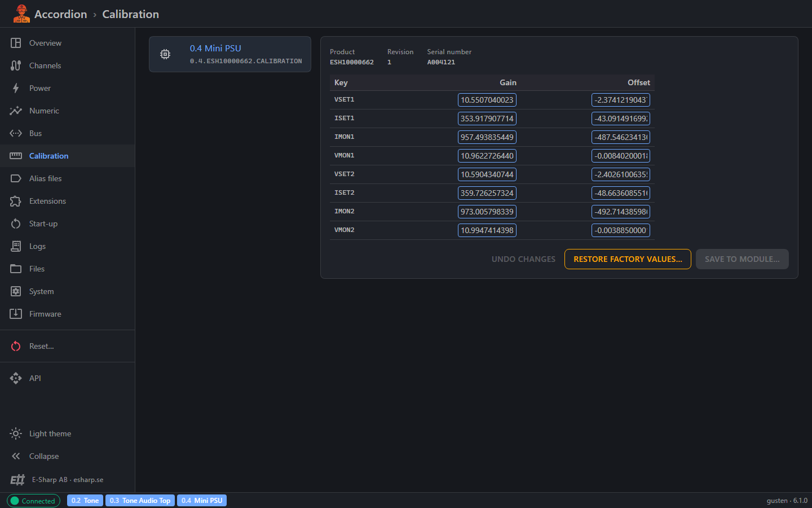This screenshot has width=812, height=508.
Task: Open the Power lightning icon
Action: tap(16, 88)
